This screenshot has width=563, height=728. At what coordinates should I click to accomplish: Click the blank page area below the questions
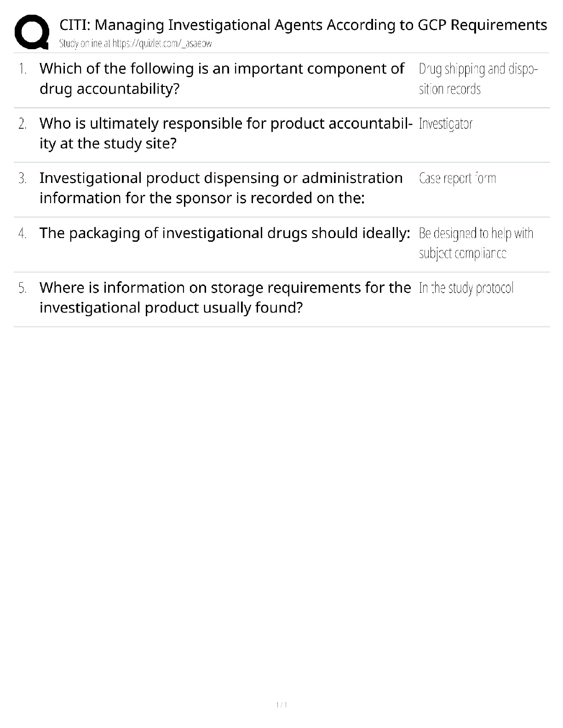(281, 506)
